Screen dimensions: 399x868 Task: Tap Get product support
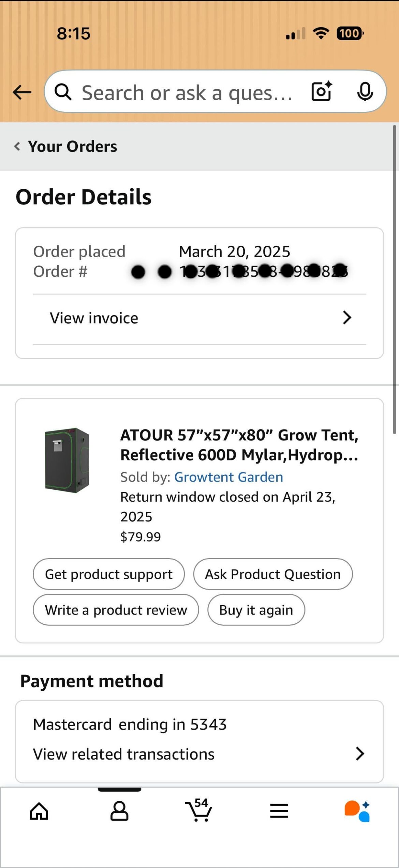[x=108, y=574]
